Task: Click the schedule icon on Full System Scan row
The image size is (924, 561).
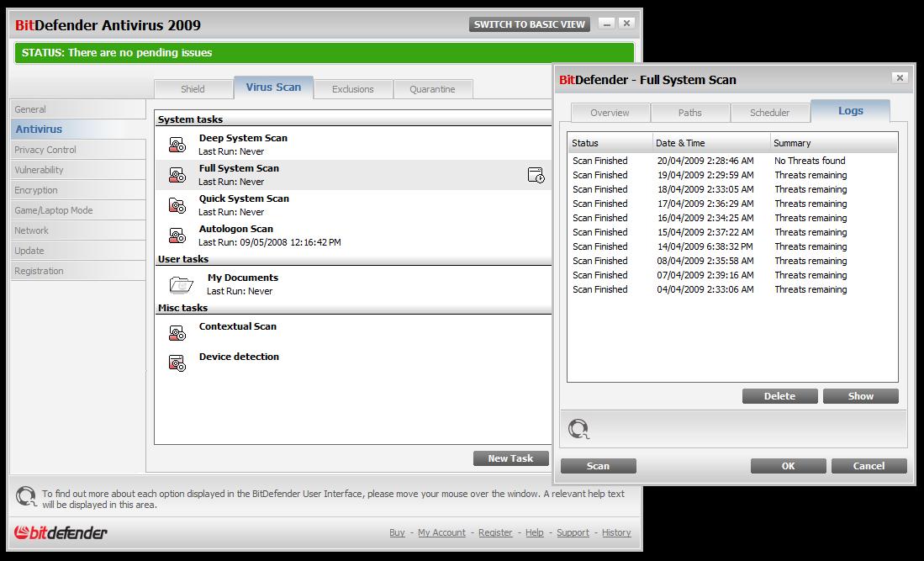Action: 536,175
